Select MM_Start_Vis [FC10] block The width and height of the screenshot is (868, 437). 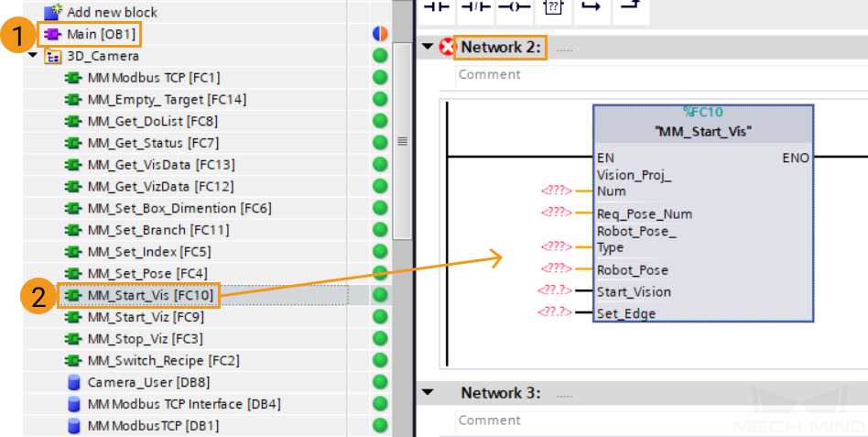(150, 295)
